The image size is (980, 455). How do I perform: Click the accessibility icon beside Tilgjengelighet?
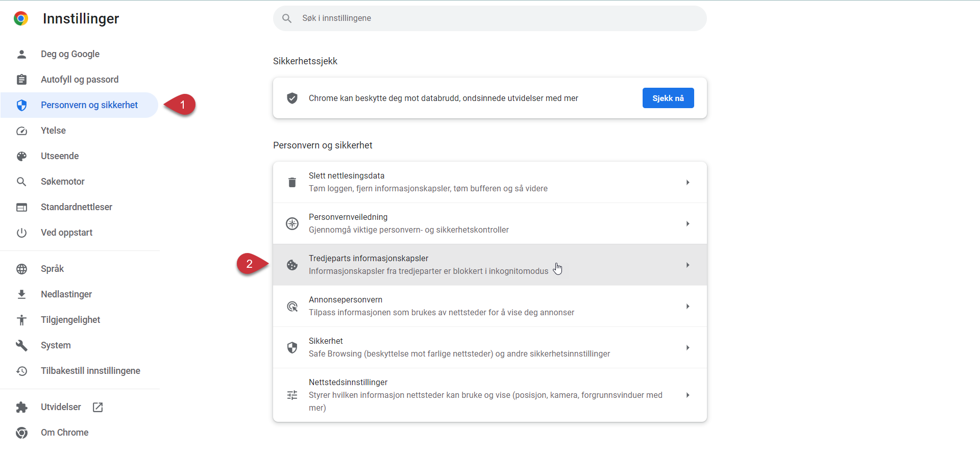coord(21,320)
